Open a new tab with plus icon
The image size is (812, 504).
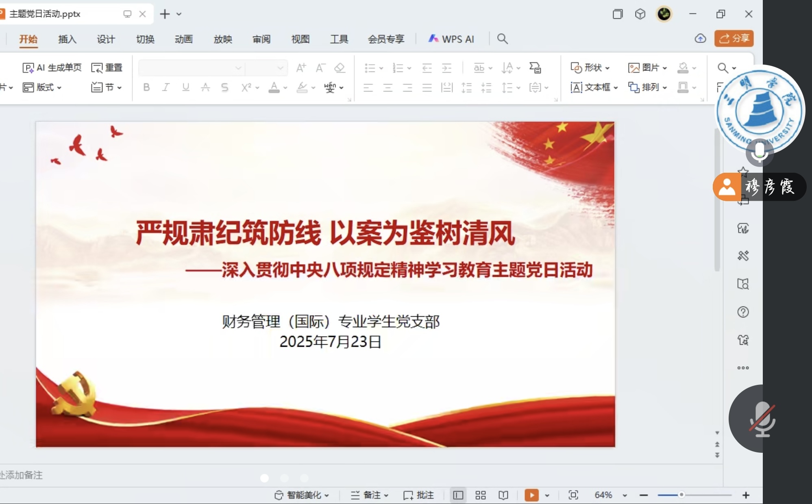(165, 14)
